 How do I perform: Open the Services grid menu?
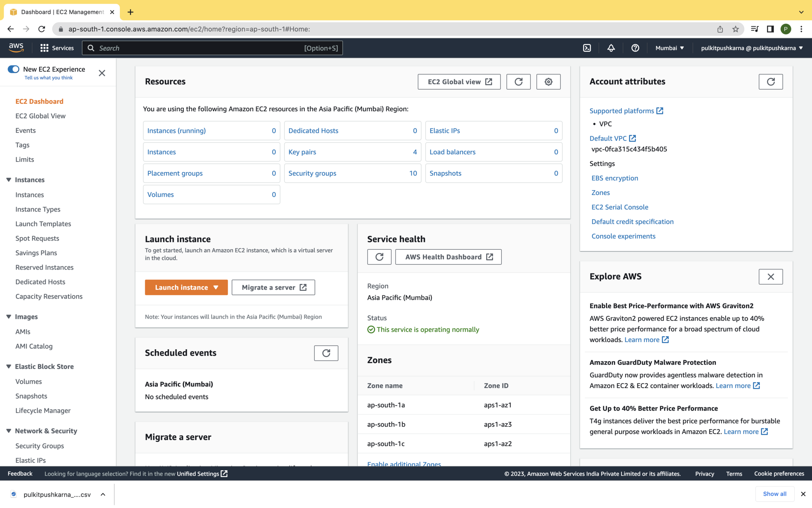click(x=57, y=48)
